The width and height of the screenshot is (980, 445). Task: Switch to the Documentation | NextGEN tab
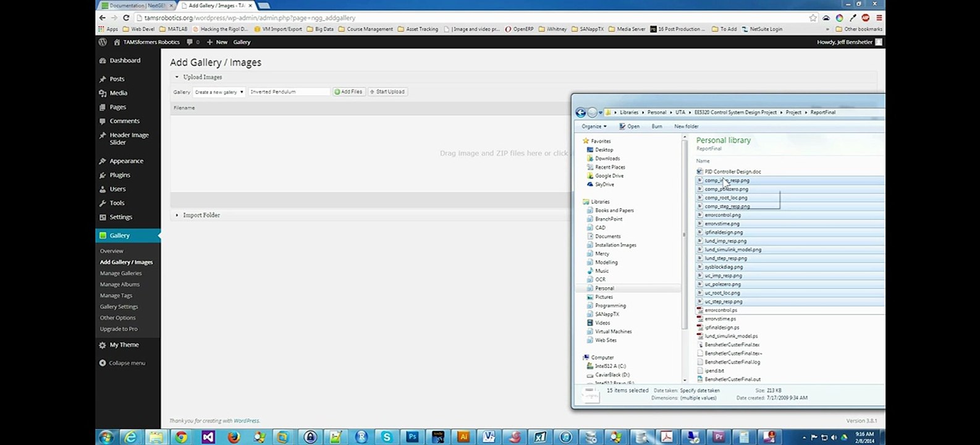pos(137,6)
